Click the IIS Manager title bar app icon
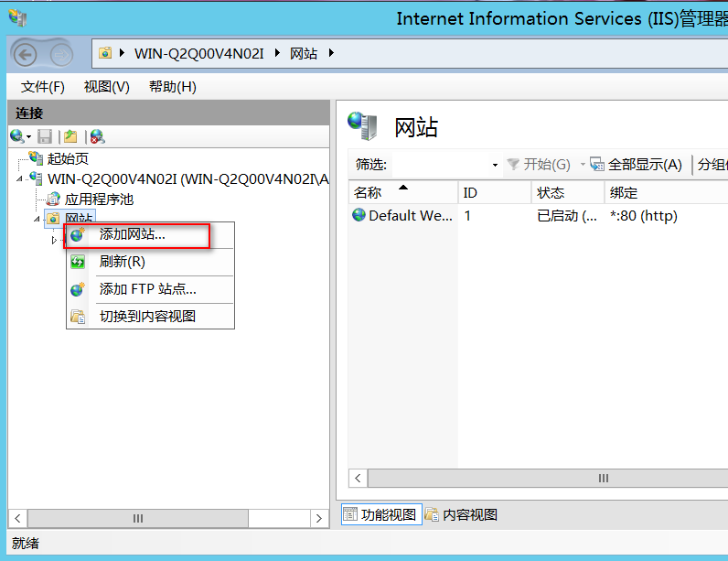 pyautogui.click(x=17, y=18)
